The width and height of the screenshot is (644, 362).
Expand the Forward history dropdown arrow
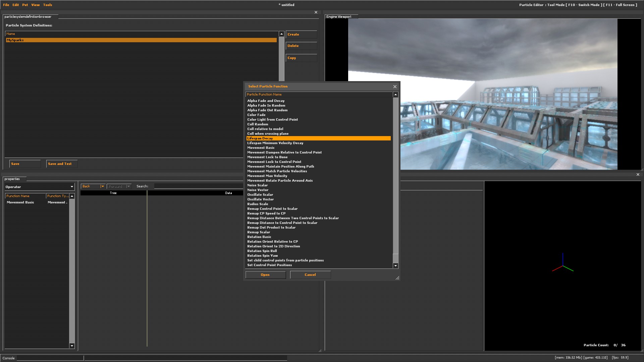[128, 186]
